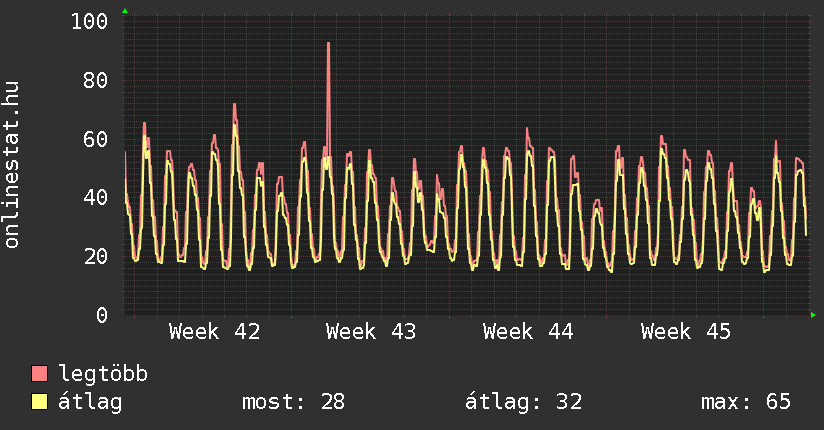
Task: Click the 'max: 65' statistic text
Action: pyautogui.click(x=746, y=402)
